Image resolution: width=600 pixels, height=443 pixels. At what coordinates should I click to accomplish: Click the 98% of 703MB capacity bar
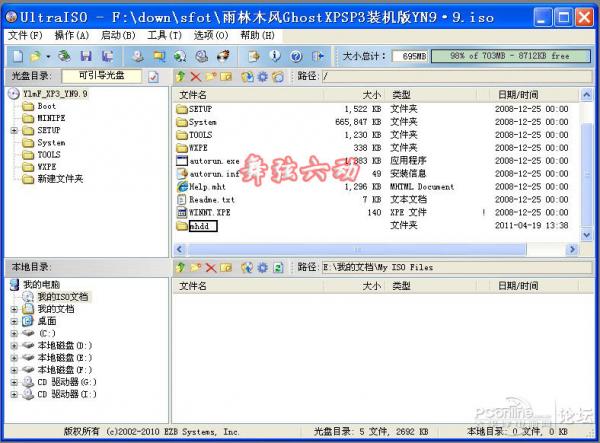click(x=510, y=56)
